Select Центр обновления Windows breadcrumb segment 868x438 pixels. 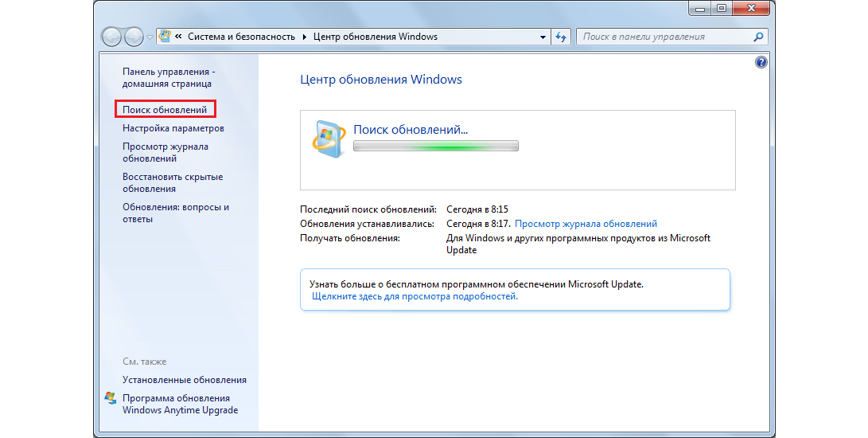(x=376, y=37)
